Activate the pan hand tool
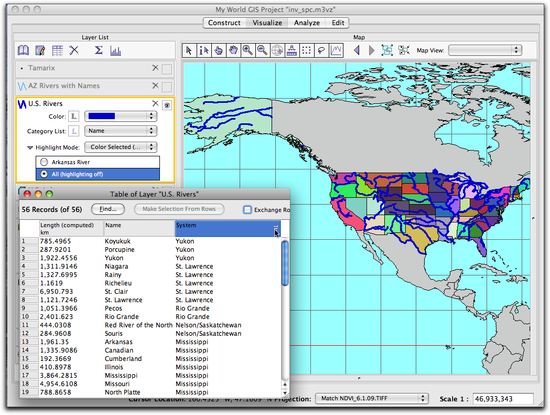Screen dimensions: 550x415 (233, 51)
